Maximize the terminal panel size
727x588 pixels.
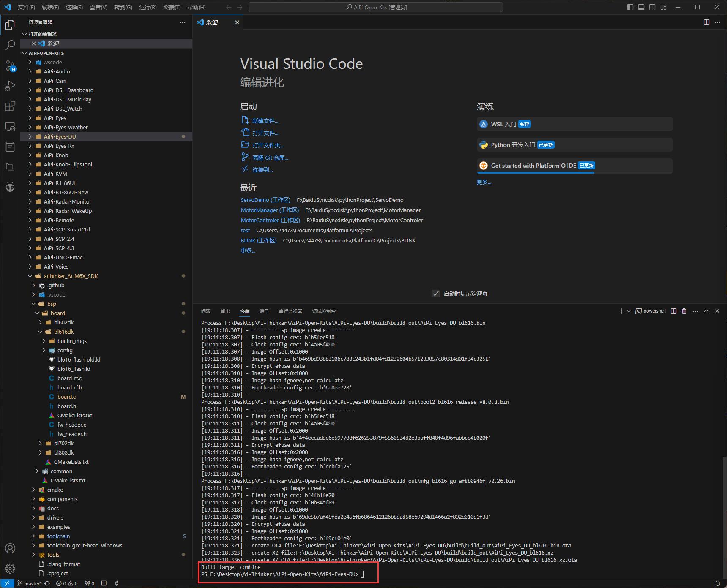point(706,311)
